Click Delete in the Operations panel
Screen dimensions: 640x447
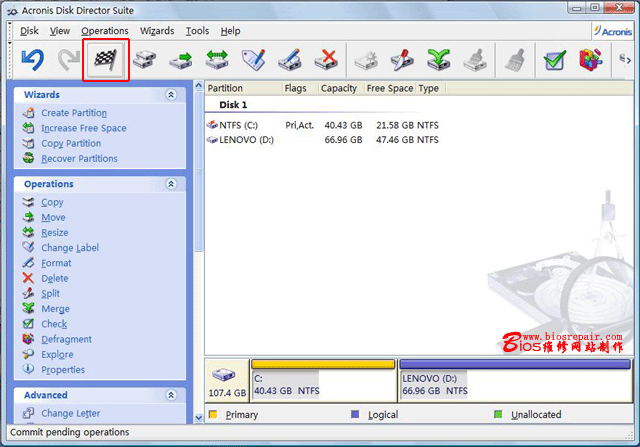pos(55,278)
